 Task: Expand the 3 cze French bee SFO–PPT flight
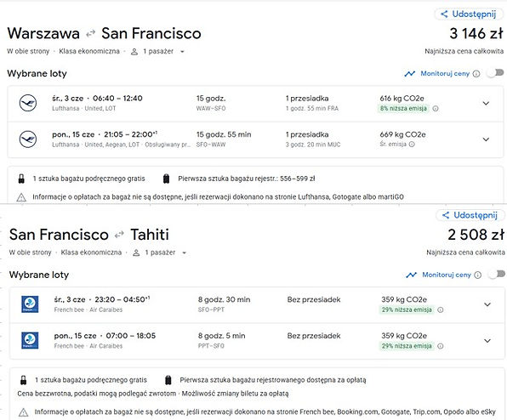pos(487,304)
